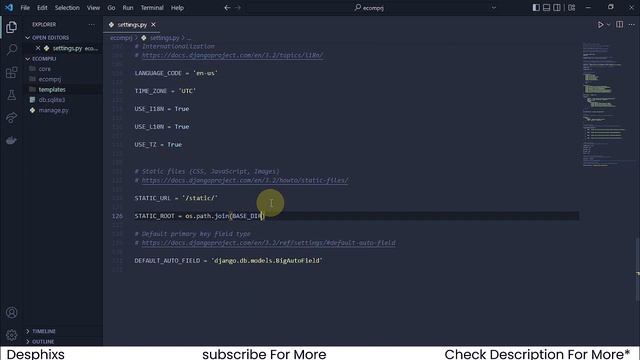640x360 pixels.
Task: Click the USE_TZ = True line
Action: (158, 144)
